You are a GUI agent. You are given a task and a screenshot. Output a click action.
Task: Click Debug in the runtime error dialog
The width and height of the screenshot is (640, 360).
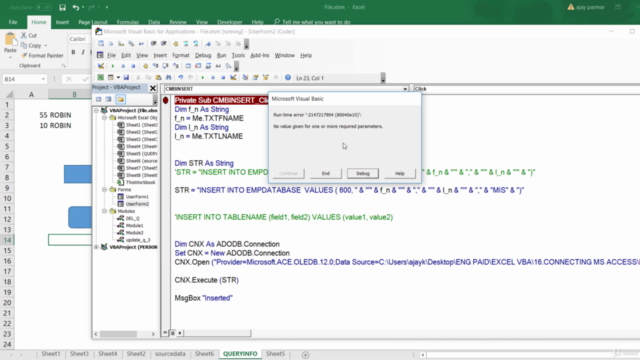point(362,173)
